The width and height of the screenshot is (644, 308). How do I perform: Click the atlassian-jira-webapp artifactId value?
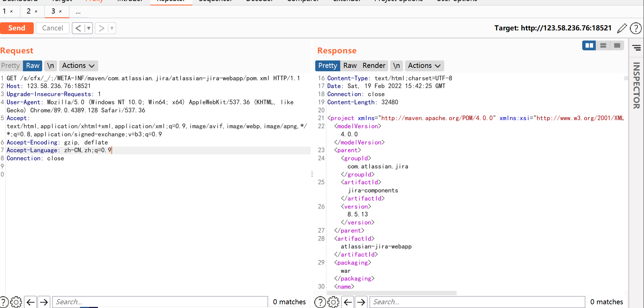376,247
